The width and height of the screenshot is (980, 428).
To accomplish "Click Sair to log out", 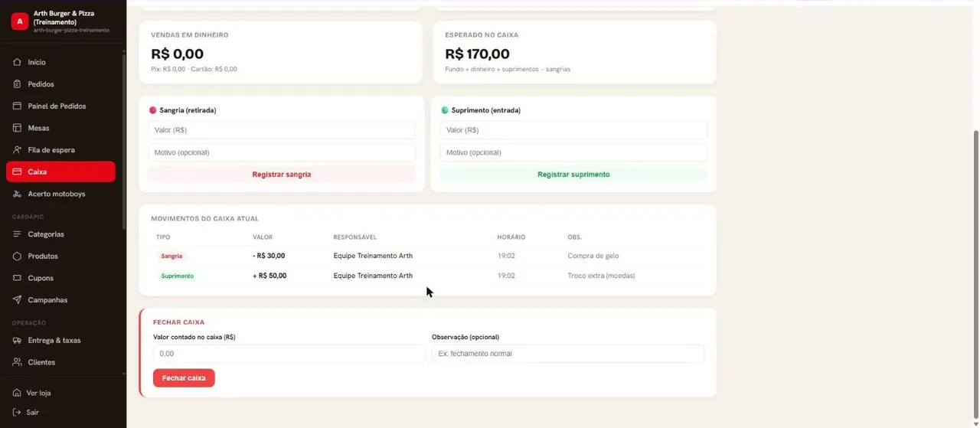I will tap(32, 412).
